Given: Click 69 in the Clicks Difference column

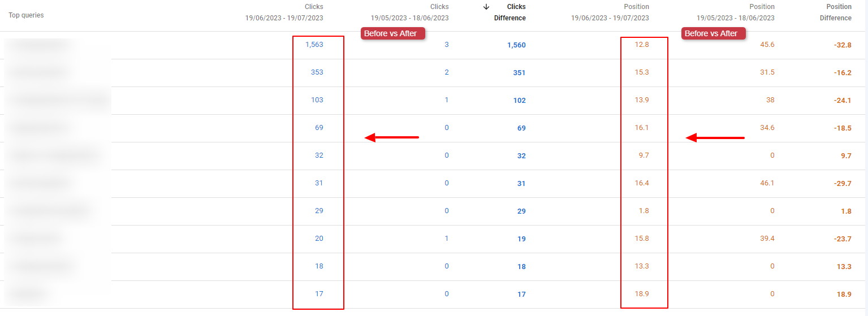Looking at the screenshot, I should 521,128.
